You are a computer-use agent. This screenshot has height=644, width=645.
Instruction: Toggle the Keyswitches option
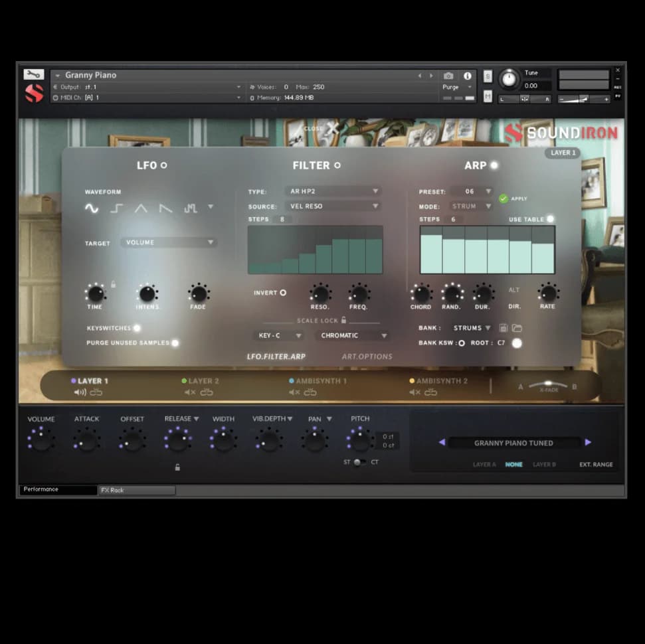(137, 328)
